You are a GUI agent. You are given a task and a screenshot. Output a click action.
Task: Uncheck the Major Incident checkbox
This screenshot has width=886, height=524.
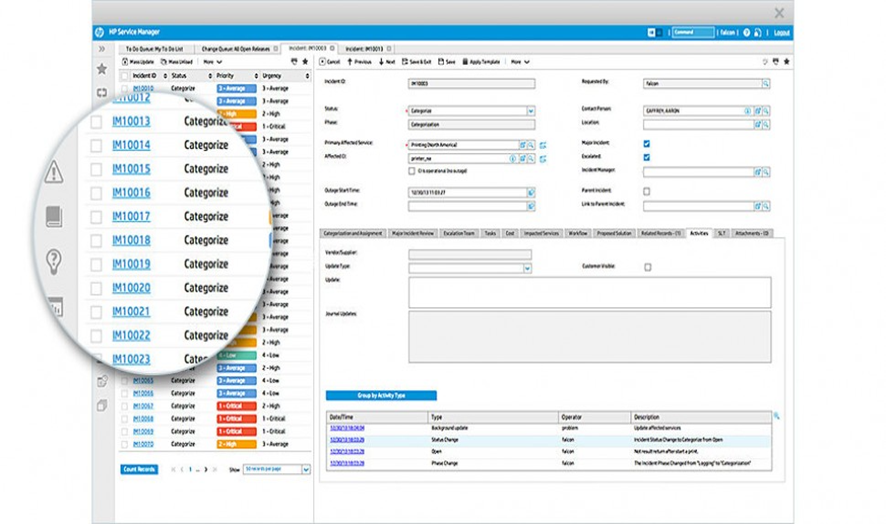coord(646,144)
